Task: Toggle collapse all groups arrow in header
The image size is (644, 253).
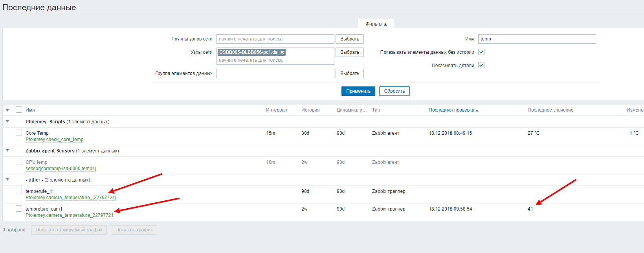Action: click(x=7, y=110)
